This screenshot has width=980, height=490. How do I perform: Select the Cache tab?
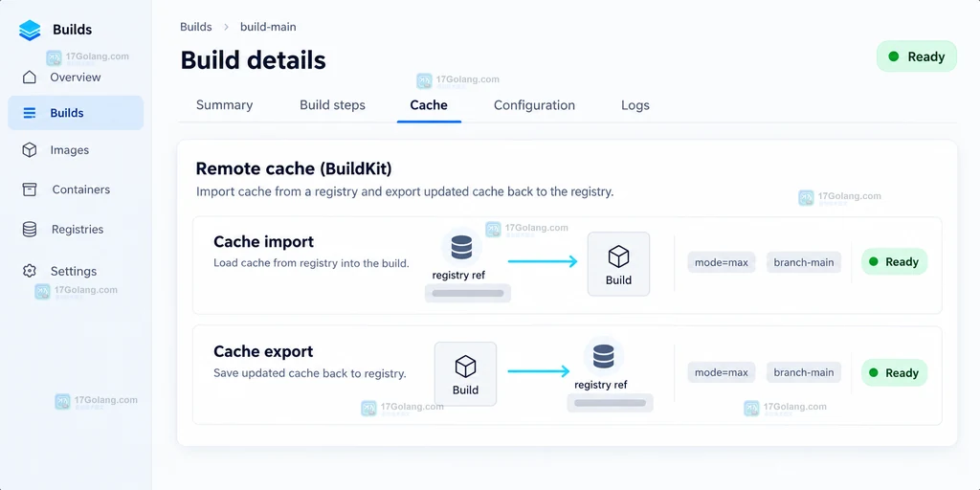point(429,105)
